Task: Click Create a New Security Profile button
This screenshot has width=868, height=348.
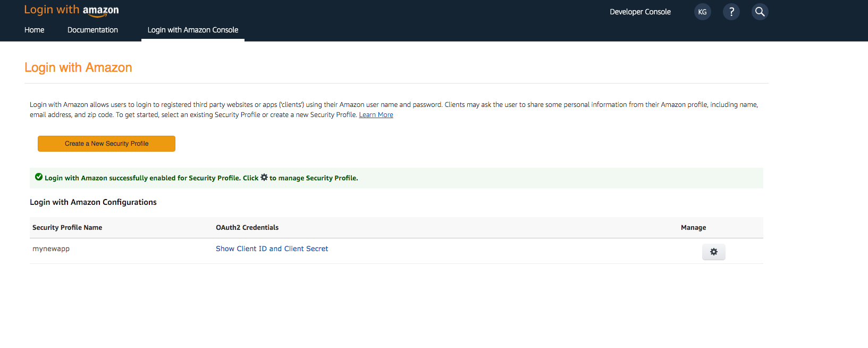Action: coord(106,144)
